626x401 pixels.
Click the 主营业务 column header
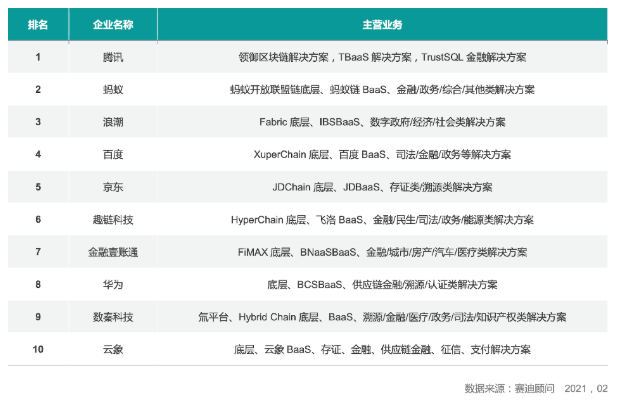[x=382, y=25]
